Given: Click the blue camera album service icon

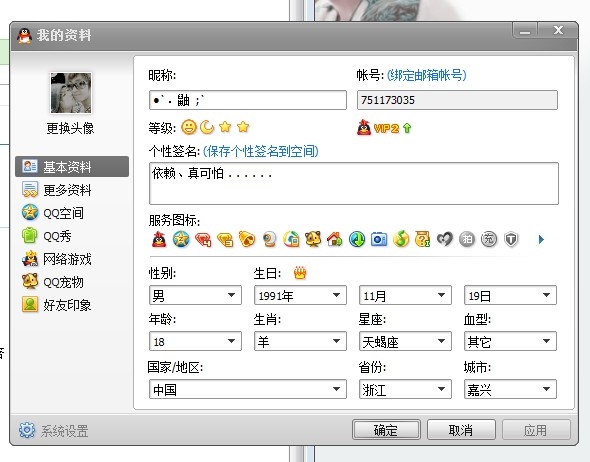Looking at the screenshot, I should click(x=379, y=239).
